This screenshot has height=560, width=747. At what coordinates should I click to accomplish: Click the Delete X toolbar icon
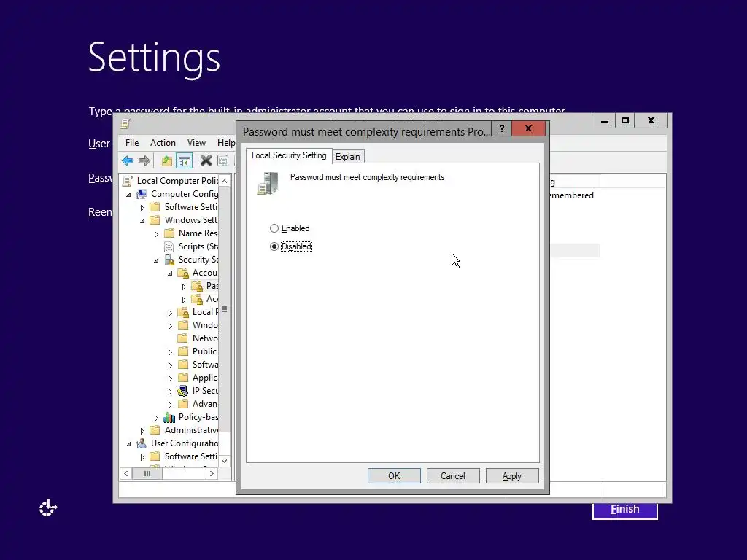(x=206, y=161)
